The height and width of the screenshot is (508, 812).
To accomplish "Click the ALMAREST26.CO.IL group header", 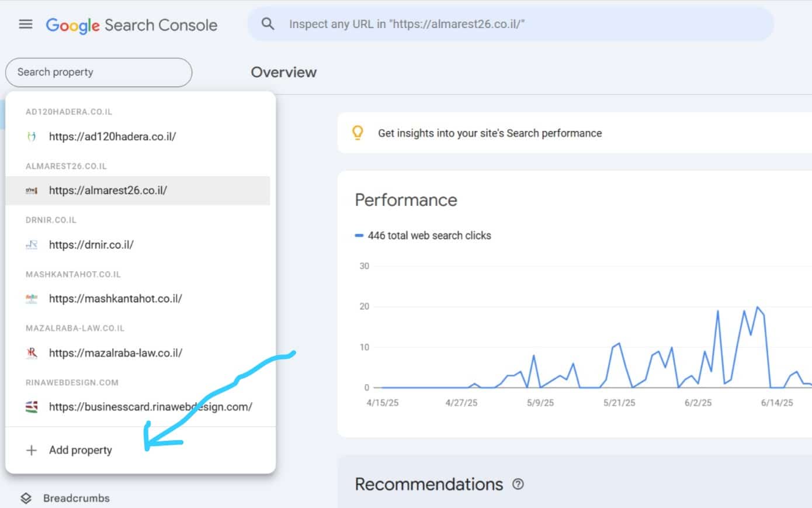I will pos(66,166).
